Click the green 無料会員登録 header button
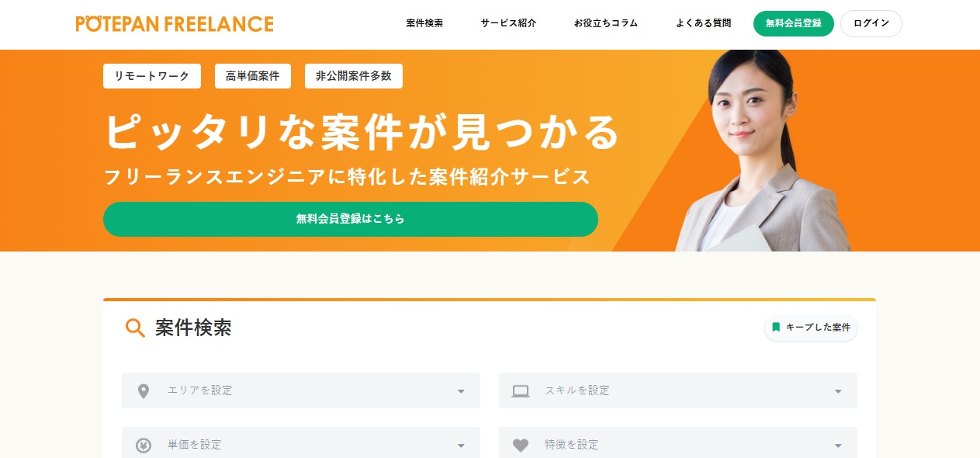 [794, 23]
